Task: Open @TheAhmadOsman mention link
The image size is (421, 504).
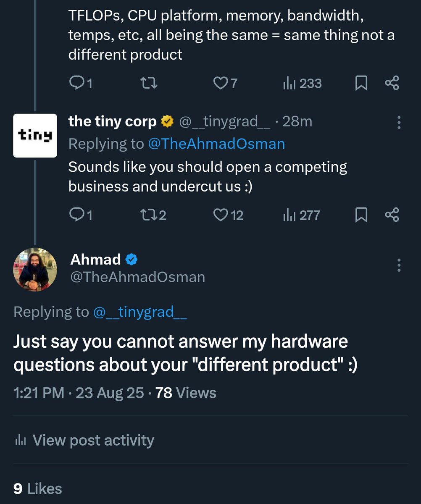Action: 216,144
